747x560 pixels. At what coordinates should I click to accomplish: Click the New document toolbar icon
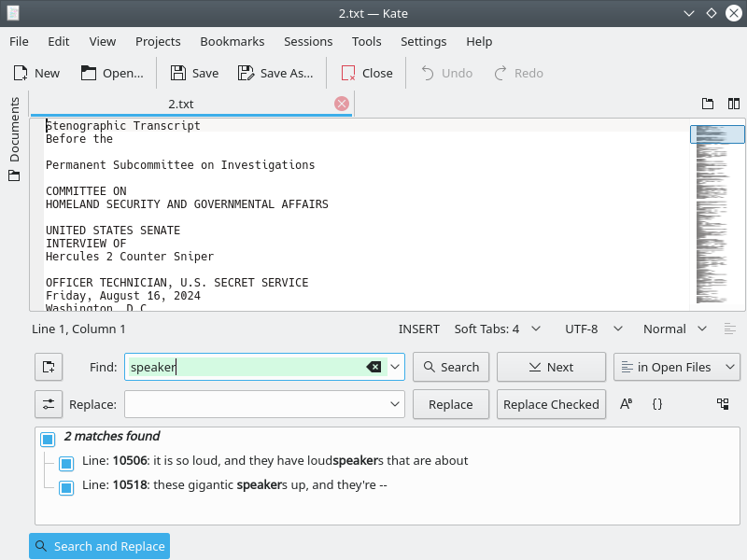tap(21, 74)
